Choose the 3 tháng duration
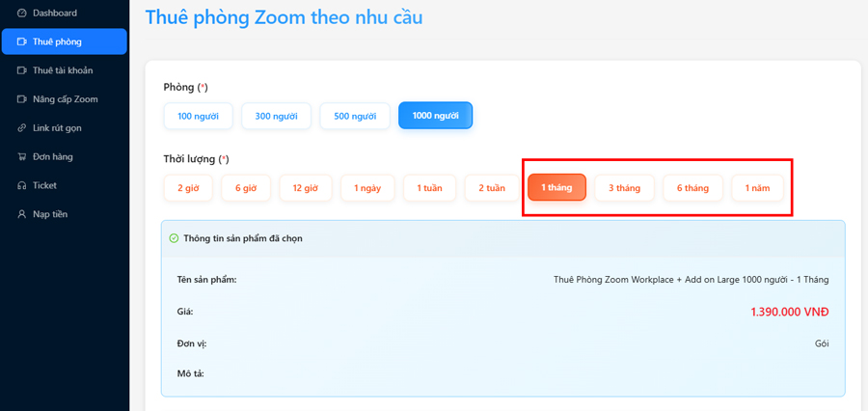 click(624, 188)
